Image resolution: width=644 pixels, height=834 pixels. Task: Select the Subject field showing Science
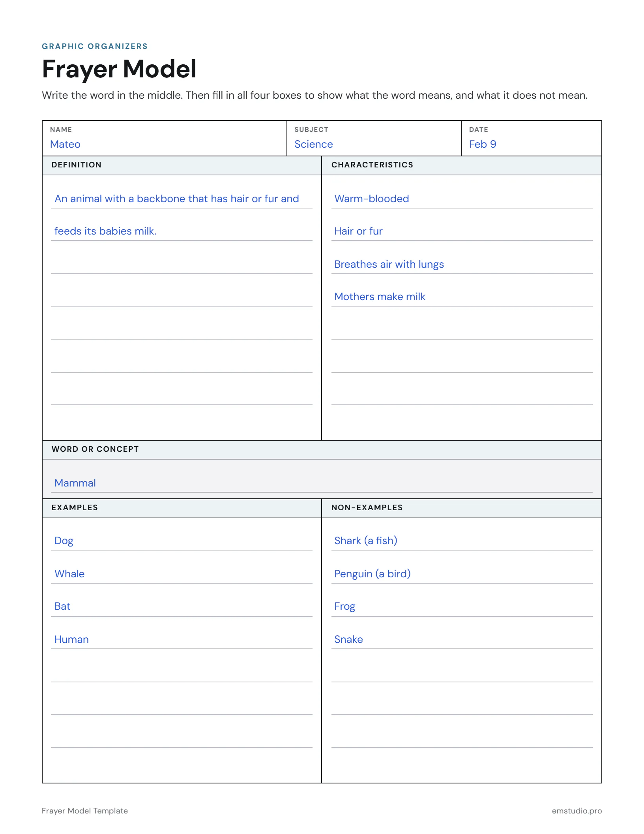[374, 138]
